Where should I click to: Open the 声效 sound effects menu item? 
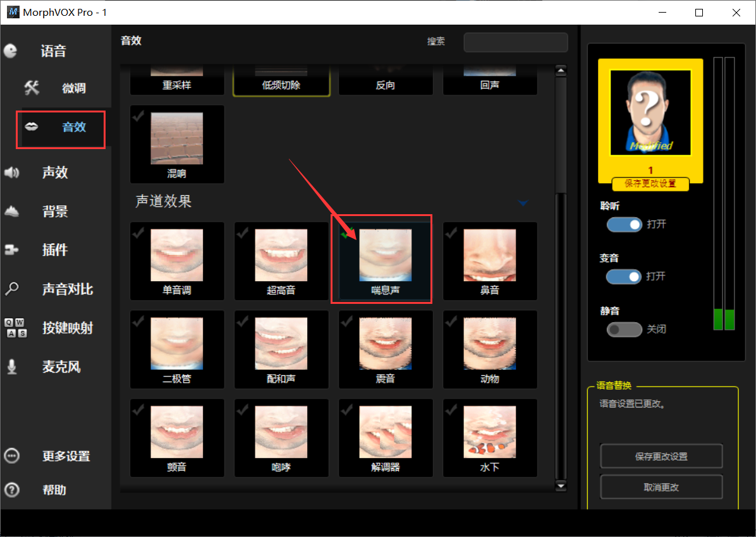click(x=55, y=172)
